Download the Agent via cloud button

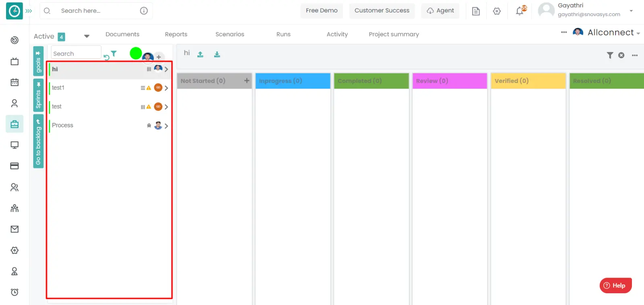(x=440, y=10)
